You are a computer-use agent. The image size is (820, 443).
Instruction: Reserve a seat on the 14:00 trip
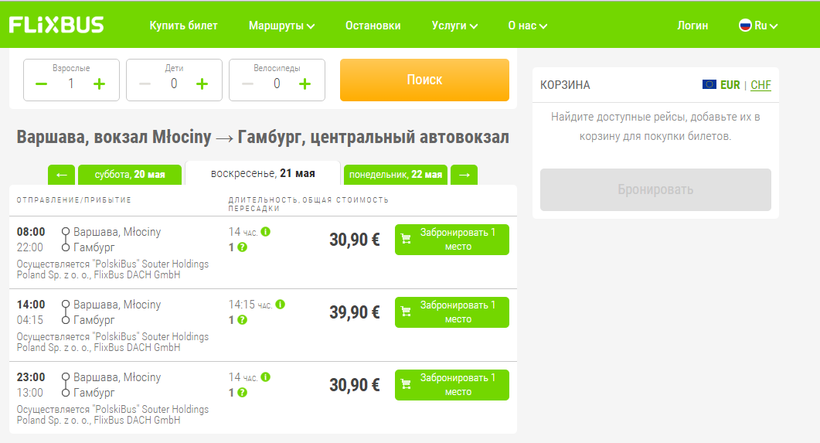(452, 312)
